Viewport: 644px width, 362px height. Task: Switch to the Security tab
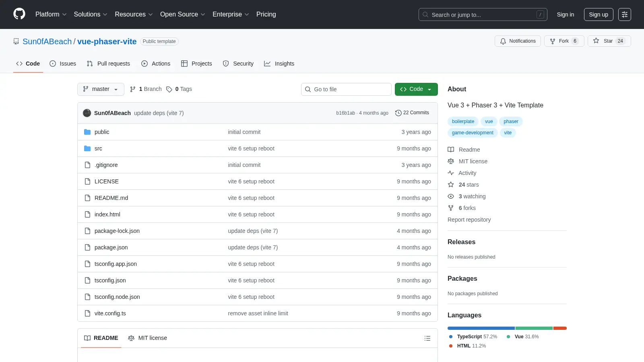238,64
